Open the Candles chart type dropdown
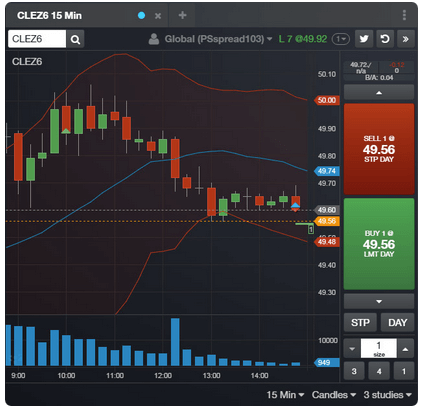 [x=334, y=395]
